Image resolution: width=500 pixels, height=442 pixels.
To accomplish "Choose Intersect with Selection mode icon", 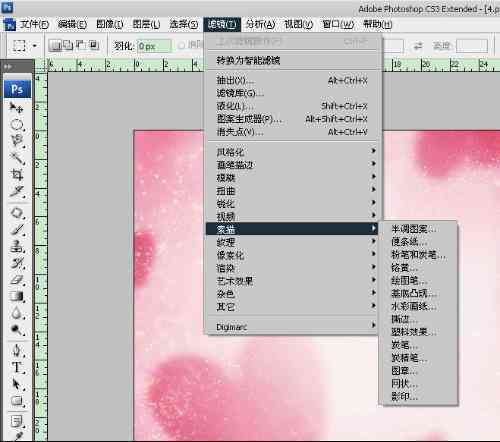I will click(93, 45).
